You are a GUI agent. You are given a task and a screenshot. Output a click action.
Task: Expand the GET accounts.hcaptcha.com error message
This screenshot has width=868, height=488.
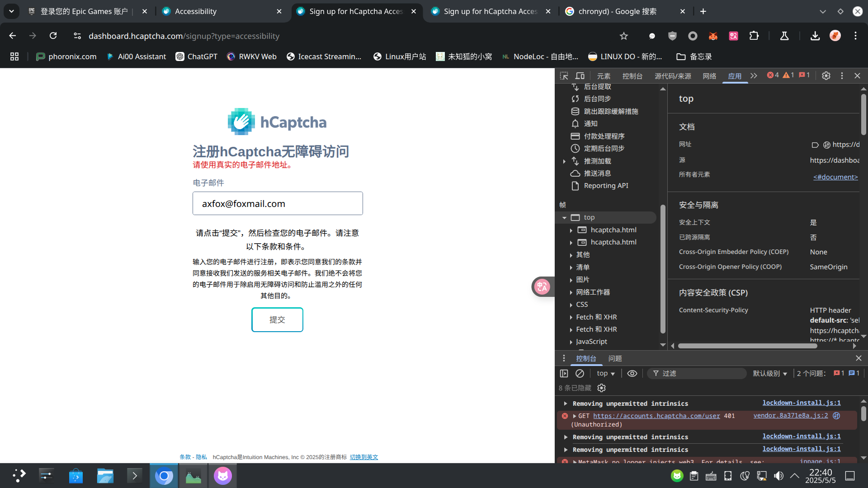click(575, 416)
